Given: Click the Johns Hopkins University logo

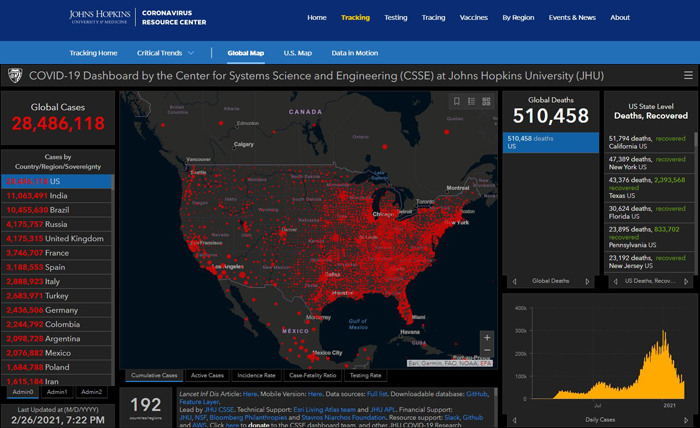Looking at the screenshot, I should point(100,17).
